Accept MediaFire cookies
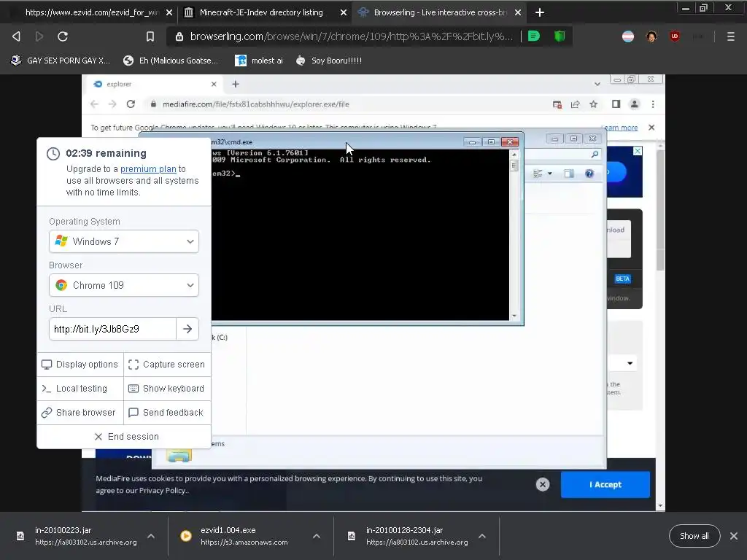This screenshot has width=747, height=560. [x=605, y=484]
